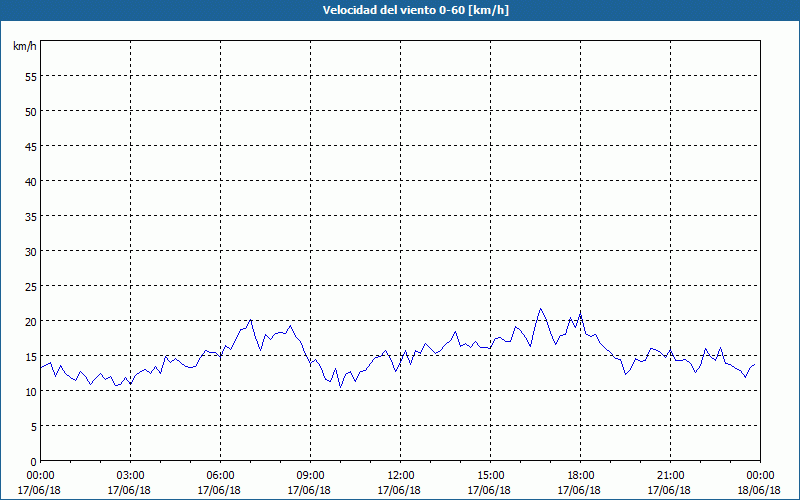Click the 03:00 time label
The image size is (800, 500).
pos(130,476)
